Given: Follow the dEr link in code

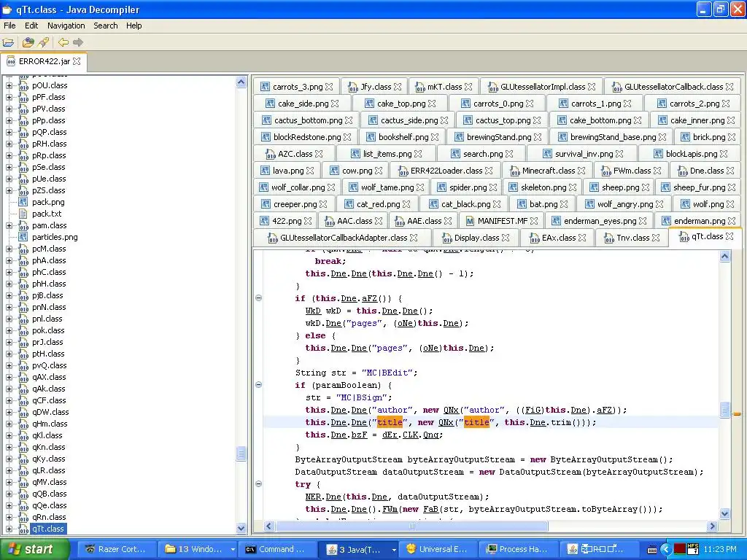Looking at the screenshot, I should 390,435.
